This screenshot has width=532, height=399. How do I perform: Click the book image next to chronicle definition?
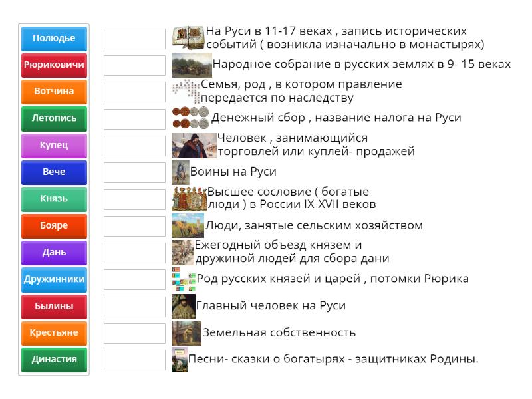click(188, 37)
